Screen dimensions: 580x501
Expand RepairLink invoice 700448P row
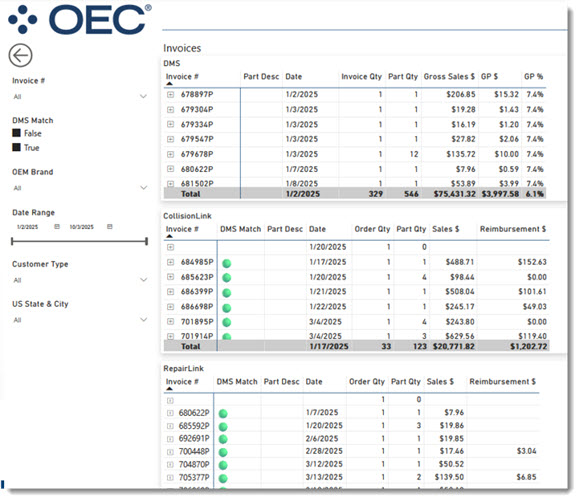click(170, 452)
